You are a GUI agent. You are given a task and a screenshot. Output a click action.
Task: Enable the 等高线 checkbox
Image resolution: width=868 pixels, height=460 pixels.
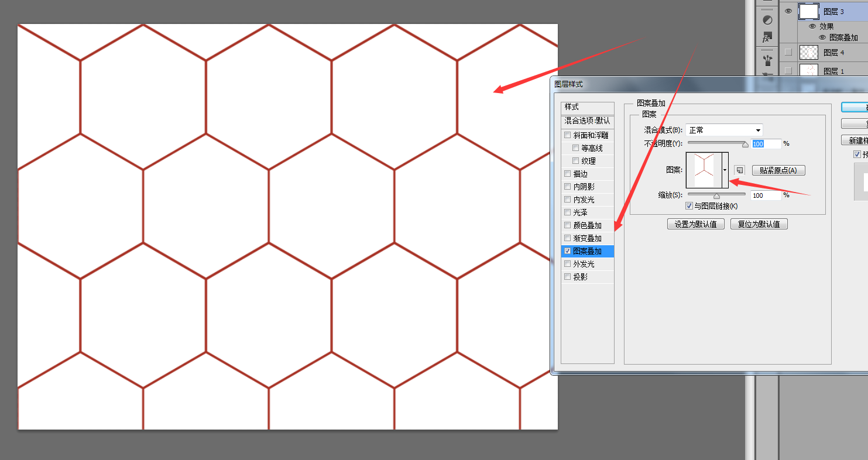pos(576,148)
